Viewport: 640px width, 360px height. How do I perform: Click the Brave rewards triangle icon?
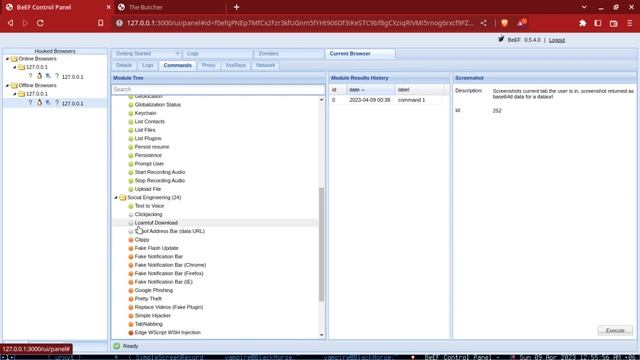click(522, 23)
